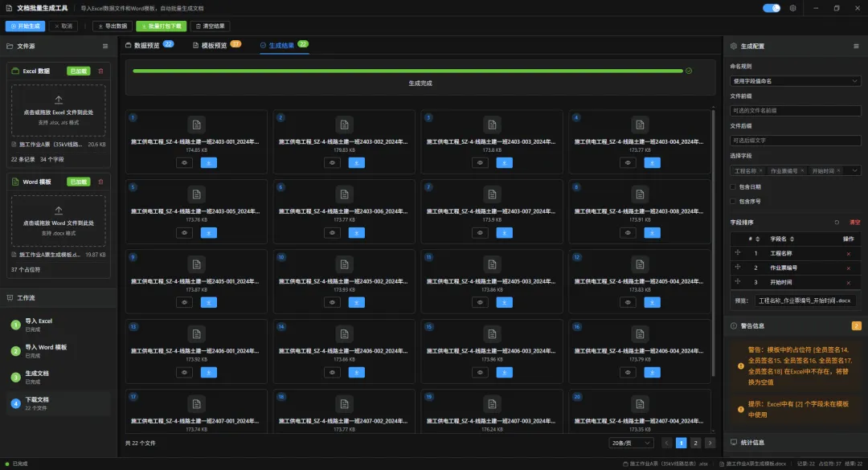Download file 2406-003
The height and width of the screenshot is (470, 868).
coord(504,373)
